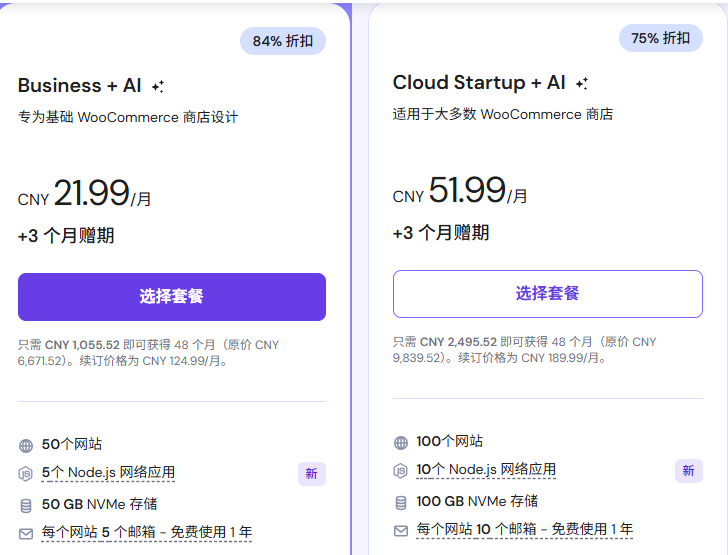Image resolution: width=728 pixels, height=555 pixels.
Task: Click the 50个网站 feature text
Action: (72, 444)
